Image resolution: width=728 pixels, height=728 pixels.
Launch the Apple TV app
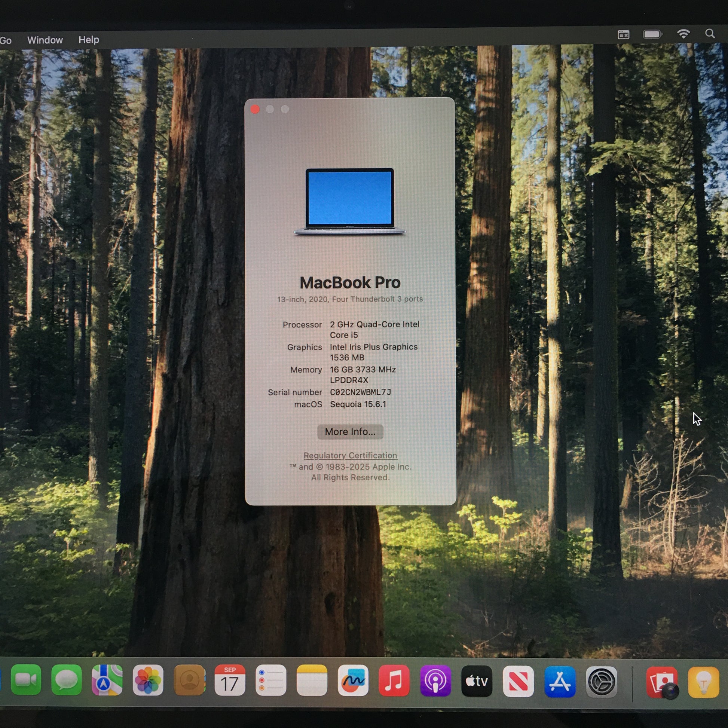[x=477, y=681]
